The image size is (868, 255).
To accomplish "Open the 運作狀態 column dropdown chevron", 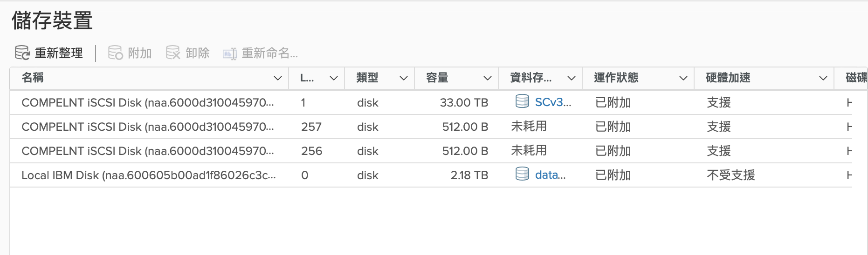I will coord(683,78).
